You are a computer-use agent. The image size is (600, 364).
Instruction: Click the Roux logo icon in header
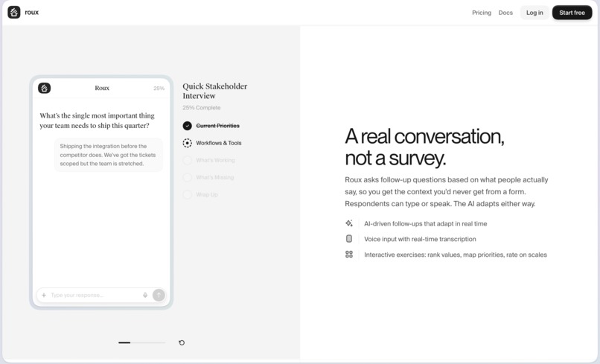pos(14,12)
